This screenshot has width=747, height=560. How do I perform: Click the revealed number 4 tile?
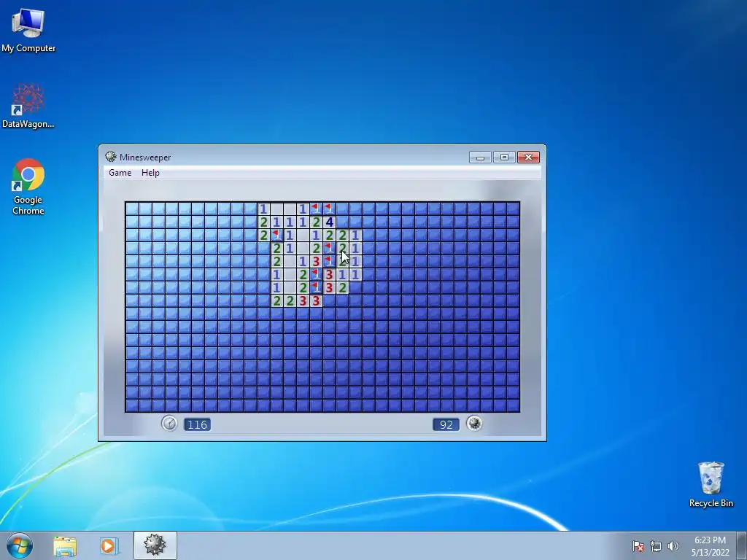pos(329,222)
